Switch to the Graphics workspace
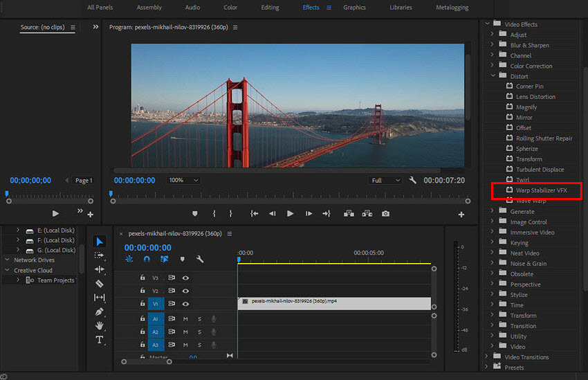 354,8
